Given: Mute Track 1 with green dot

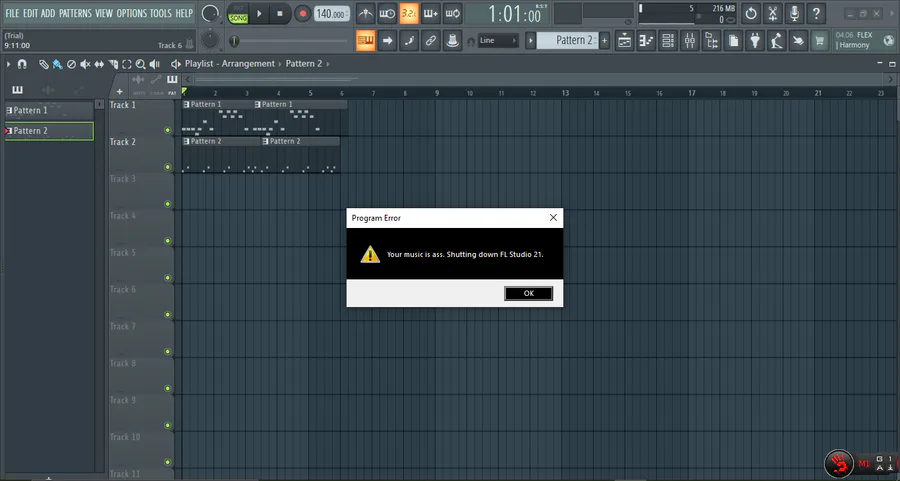Looking at the screenshot, I should [168, 130].
